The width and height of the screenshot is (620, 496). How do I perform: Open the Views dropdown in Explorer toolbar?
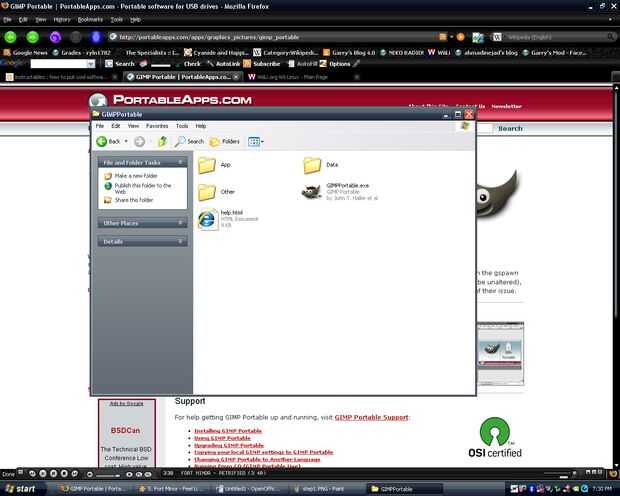255,141
